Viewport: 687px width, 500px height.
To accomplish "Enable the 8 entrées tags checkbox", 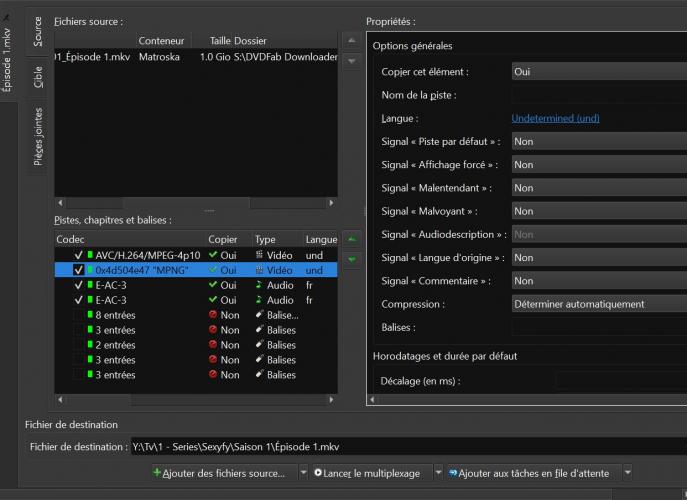I will pyautogui.click(x=79, y=315).
